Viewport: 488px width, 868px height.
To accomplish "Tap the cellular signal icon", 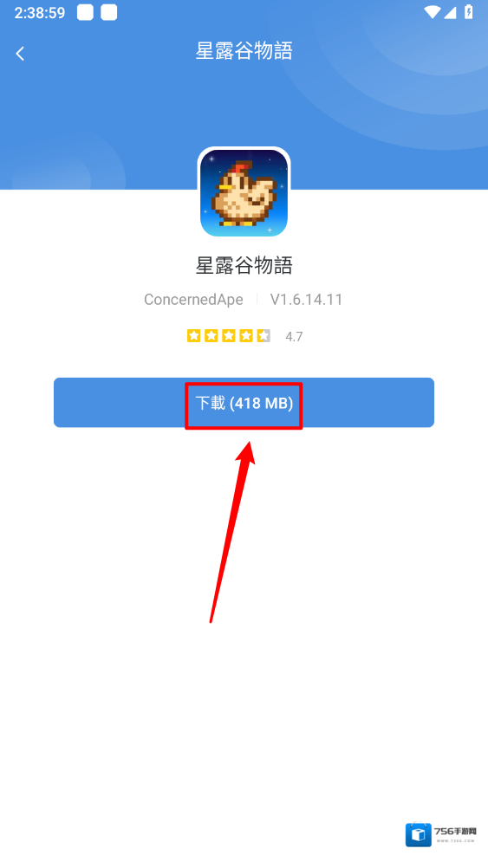I will [x=449, y=12].
